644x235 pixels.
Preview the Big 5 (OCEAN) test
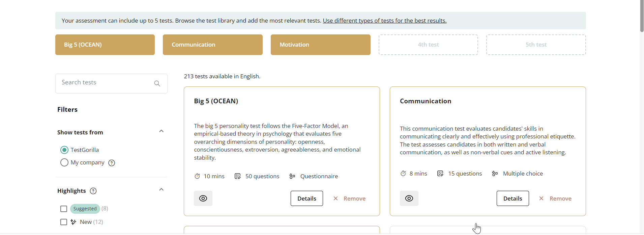pyautogui.click(x=203, y=199)
